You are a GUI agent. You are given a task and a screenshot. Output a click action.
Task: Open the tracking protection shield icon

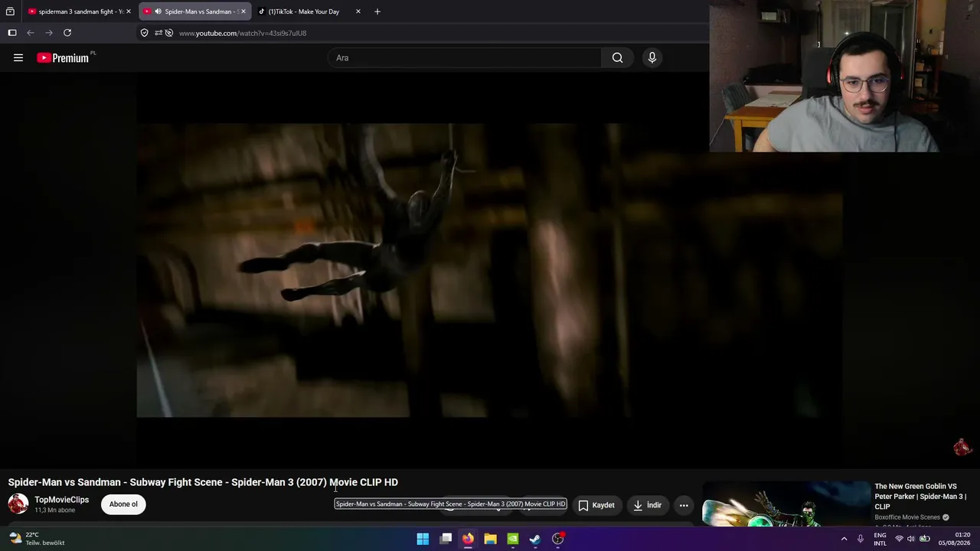click(144, 33)
